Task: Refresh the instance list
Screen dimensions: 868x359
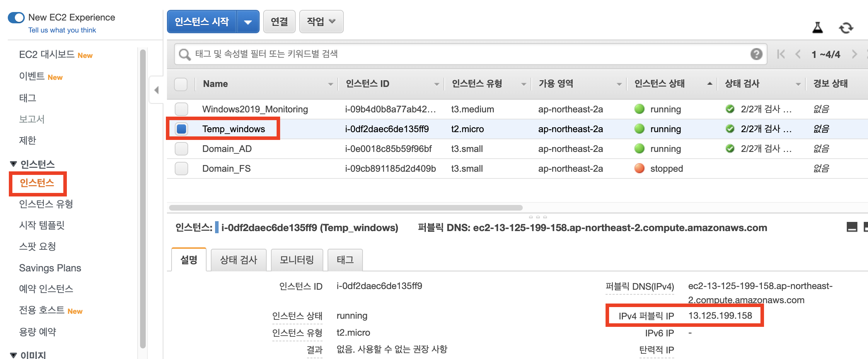Action: pos(846,28)
